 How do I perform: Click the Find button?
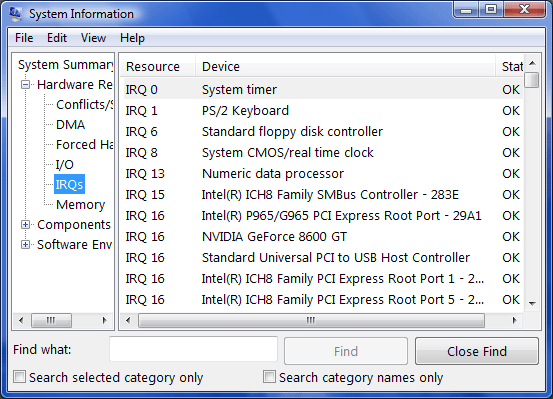tap(346, 351)
